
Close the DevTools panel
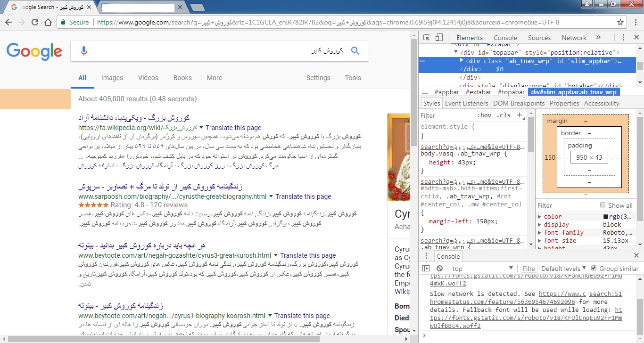click(636, 38)
